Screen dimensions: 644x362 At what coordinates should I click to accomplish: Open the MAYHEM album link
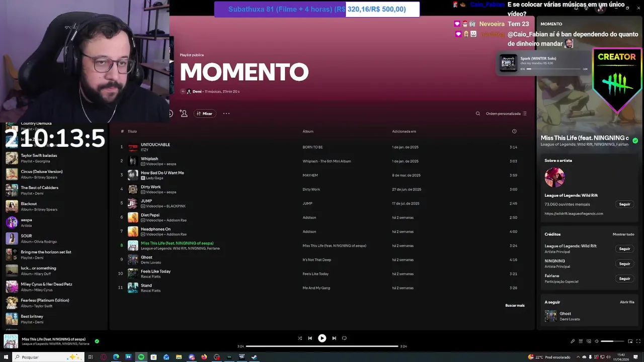point(310,175)
